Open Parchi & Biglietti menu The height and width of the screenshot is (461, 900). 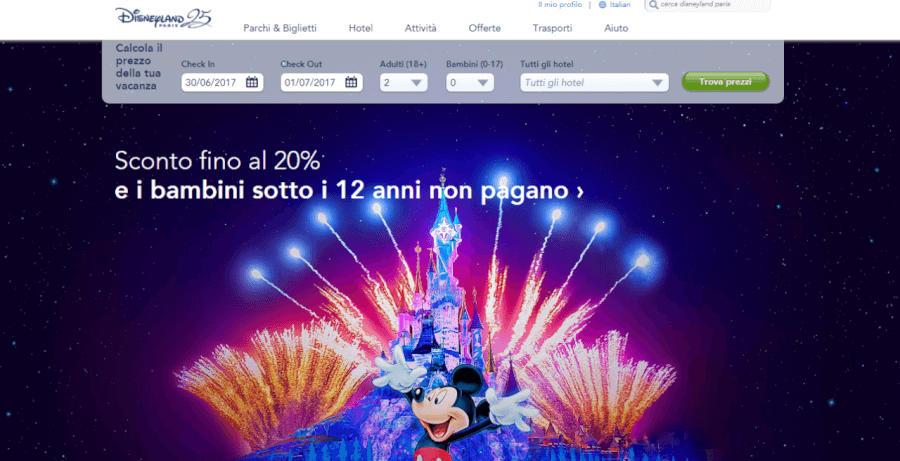(280, 28)
